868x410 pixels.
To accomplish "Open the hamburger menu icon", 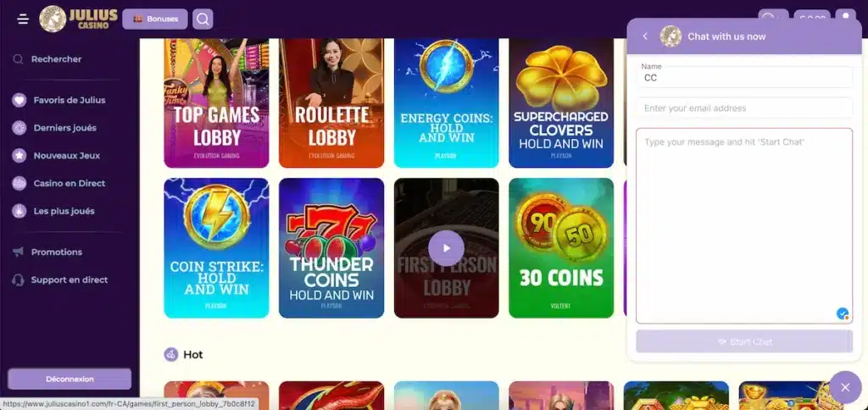I will pyautogui.click(x=23, y=19).
